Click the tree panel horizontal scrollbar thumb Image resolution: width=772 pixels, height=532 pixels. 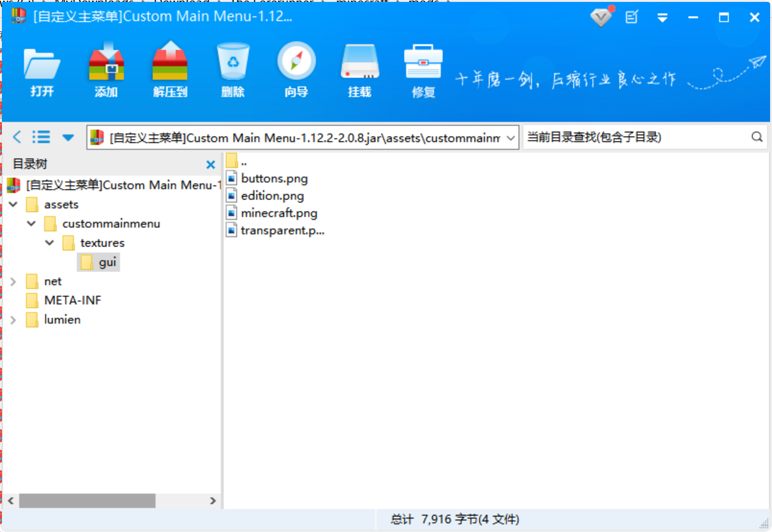tap(87, 501)
